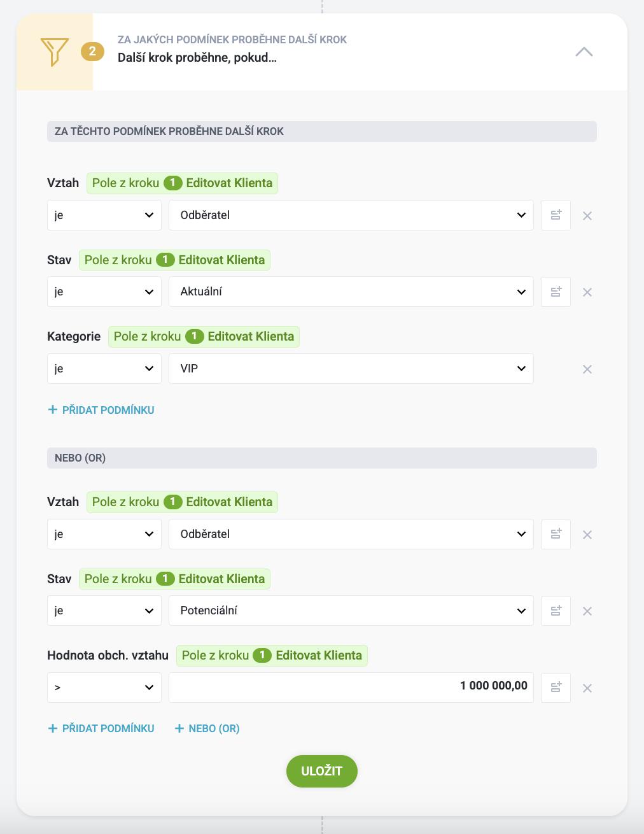Viewport: 644px width, 834px height.
Task: Open the Stav dropdown showing Potenciální
Action: 351,611
